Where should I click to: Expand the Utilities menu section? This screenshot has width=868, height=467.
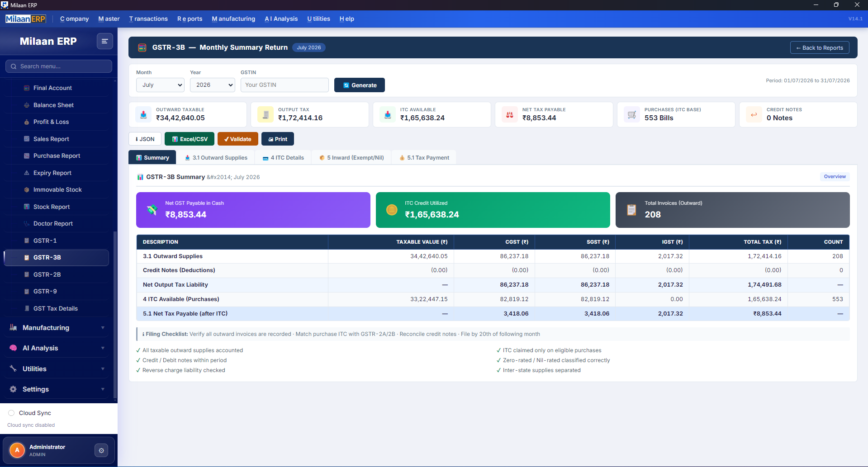click(57, 369)
